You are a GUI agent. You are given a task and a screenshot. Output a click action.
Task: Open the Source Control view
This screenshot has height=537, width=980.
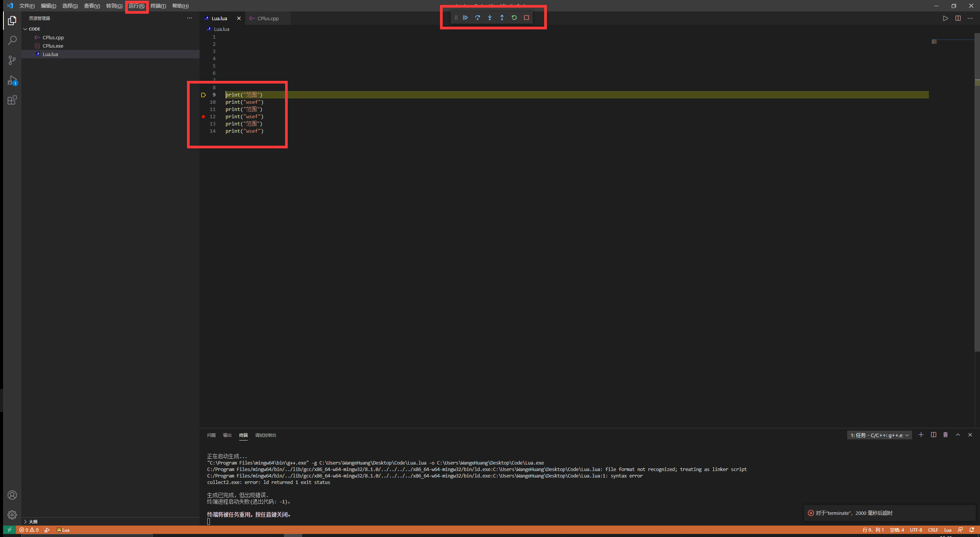[12, 60]
